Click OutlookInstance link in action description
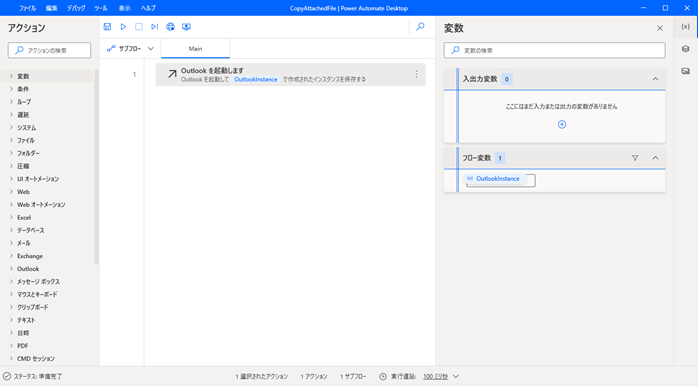Viewport: 698px width, 386px height. (x=256, y=79)
